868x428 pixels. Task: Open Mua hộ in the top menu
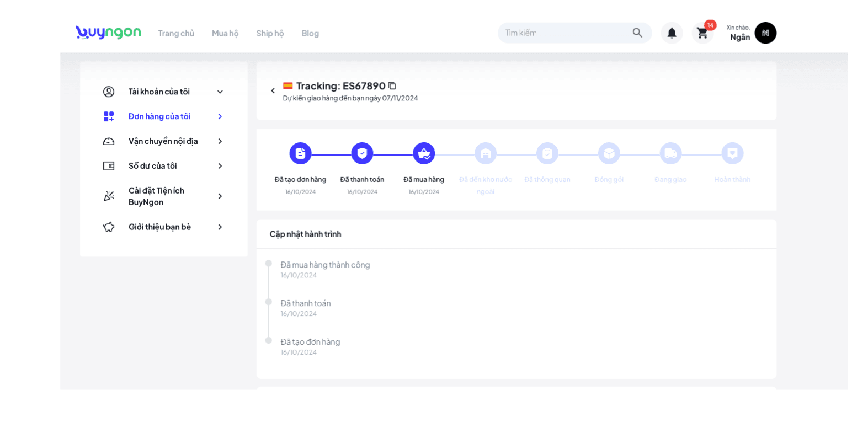[x=225, y=33]
